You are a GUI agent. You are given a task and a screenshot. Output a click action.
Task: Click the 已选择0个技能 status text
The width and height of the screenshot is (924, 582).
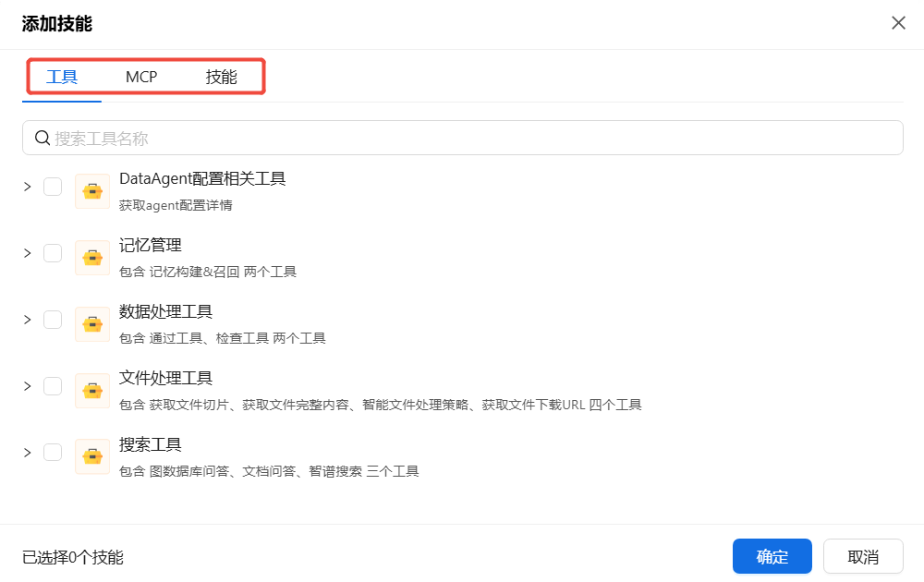click(72, 557)
